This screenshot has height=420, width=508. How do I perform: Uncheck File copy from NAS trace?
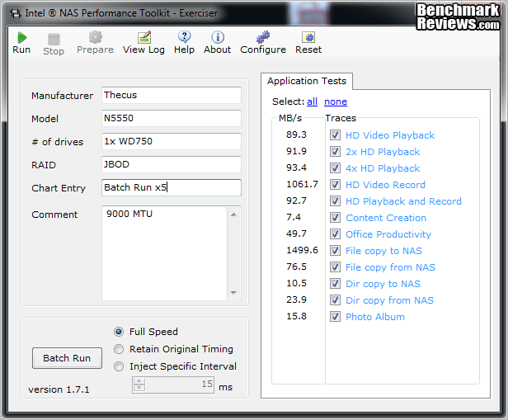(335, 267)
